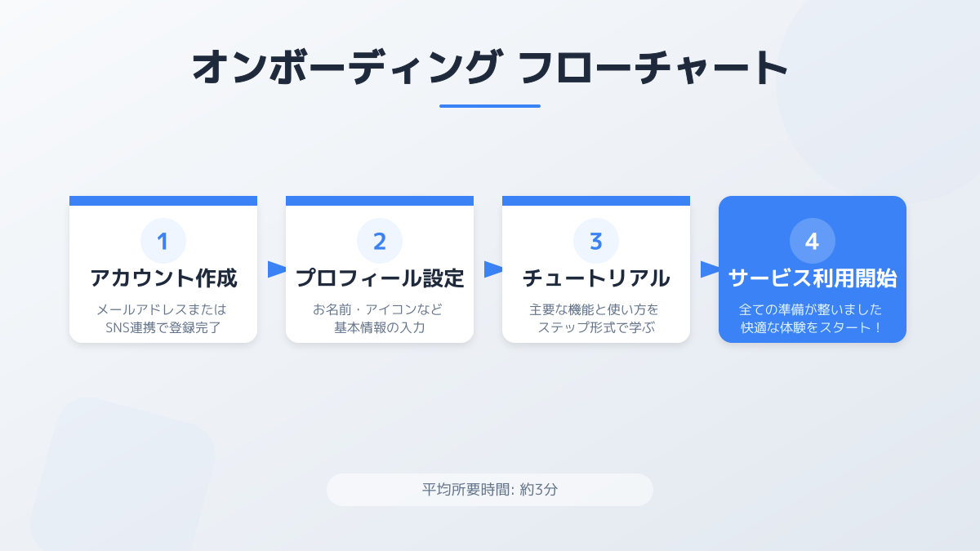This screenshot has width=980, height=551.
Task: Click the step 2 number circle
Action: tap(380, 241)
